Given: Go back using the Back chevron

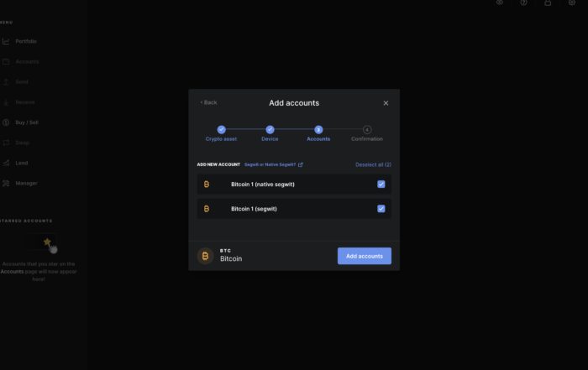Looking at the screenshot, I should click(x=208, y=102).
